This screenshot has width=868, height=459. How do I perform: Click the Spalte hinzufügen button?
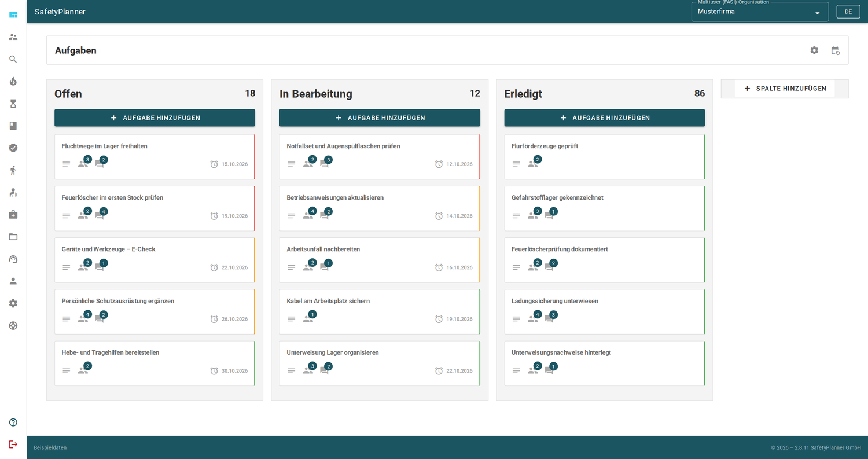(x=785, y=89)
